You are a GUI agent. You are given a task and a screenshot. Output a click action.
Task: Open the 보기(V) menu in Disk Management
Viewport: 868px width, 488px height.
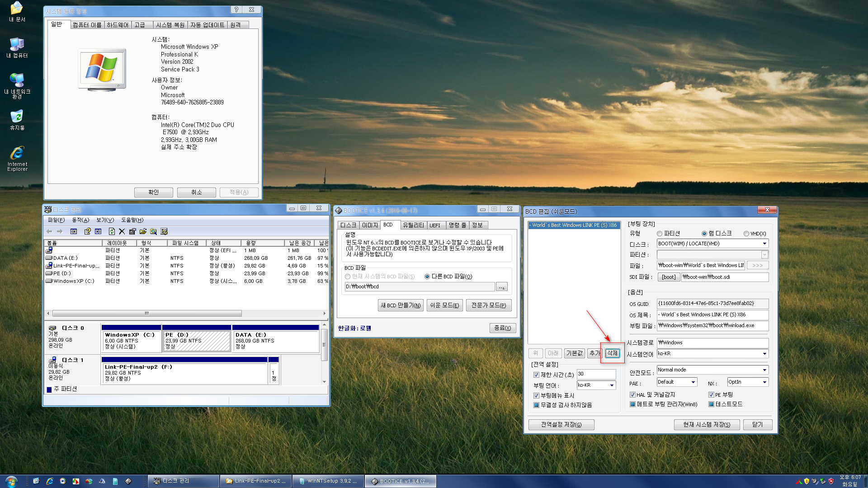pyautogui.click(x=105, y=220)
